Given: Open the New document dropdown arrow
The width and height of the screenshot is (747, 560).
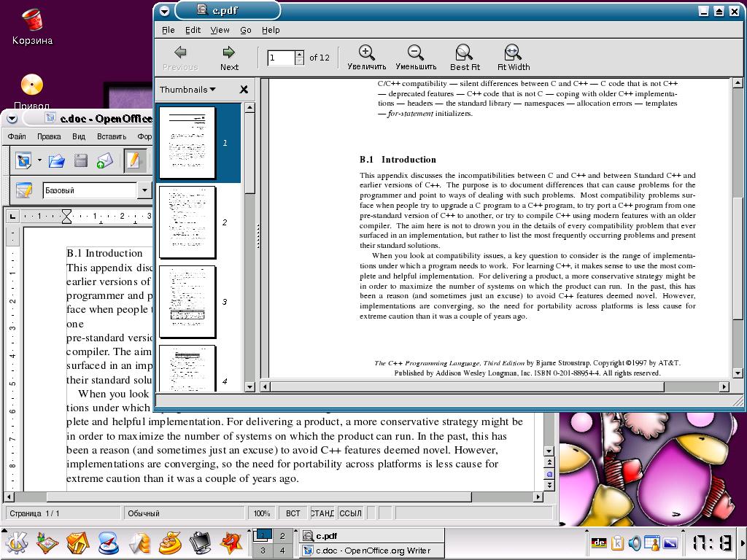Looking at the screenshot, I should pos(39,160).
